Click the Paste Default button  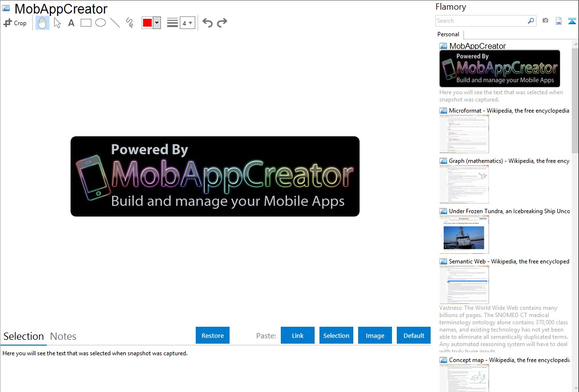[414, 335]
